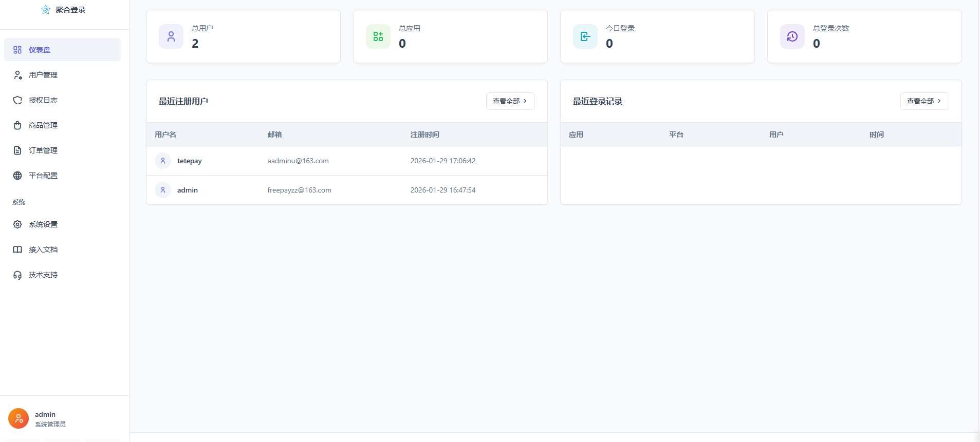Click the 总用户 count value 2
The width and height of the screenshot is (980, 442).
point(195,44)
